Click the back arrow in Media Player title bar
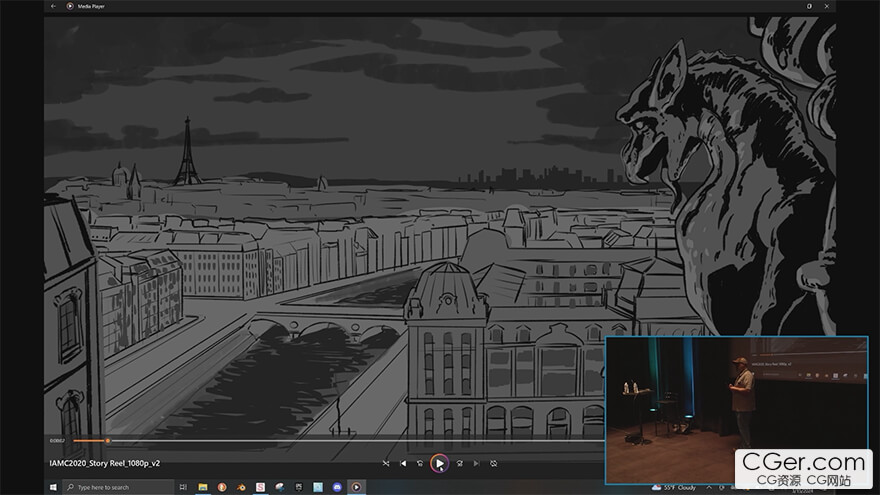Image resolution: width=880 pixels, height=495 pixels. click(x=53, y=6)
